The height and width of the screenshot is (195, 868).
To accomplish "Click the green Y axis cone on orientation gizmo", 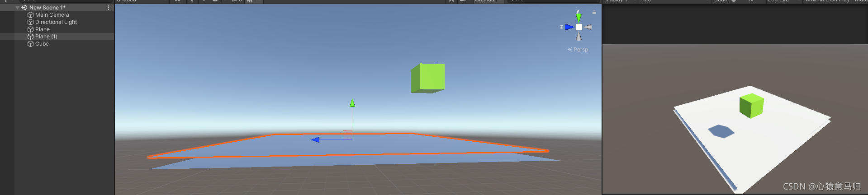I will (x=579, y=18).
